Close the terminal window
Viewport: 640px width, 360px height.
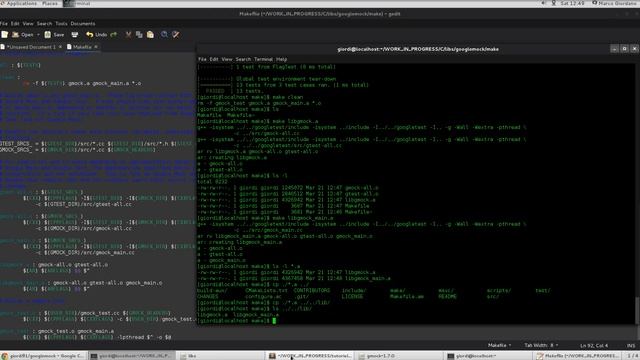[x=634, y=49]
